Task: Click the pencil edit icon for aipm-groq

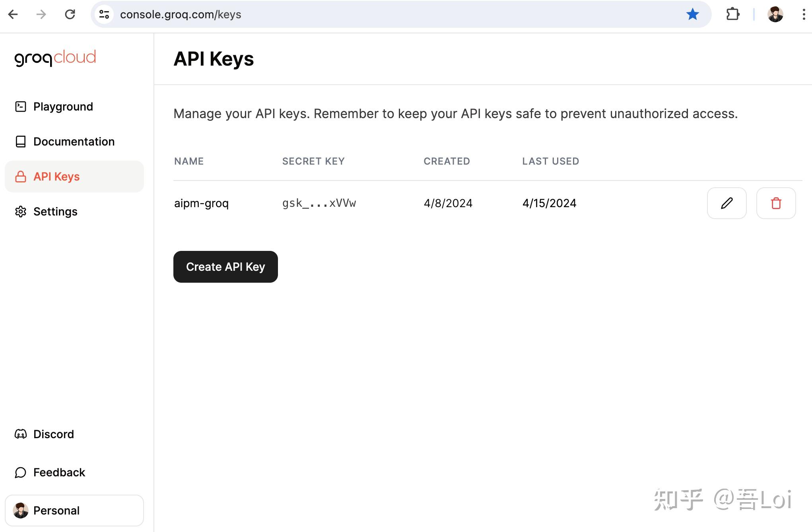Action: coord(727,203)
